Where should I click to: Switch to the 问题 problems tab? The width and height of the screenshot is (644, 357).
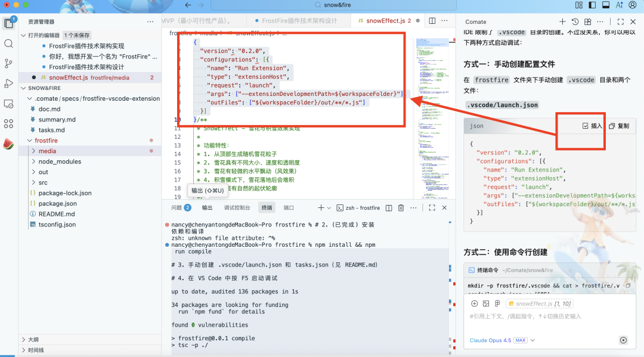pos(181,207)
